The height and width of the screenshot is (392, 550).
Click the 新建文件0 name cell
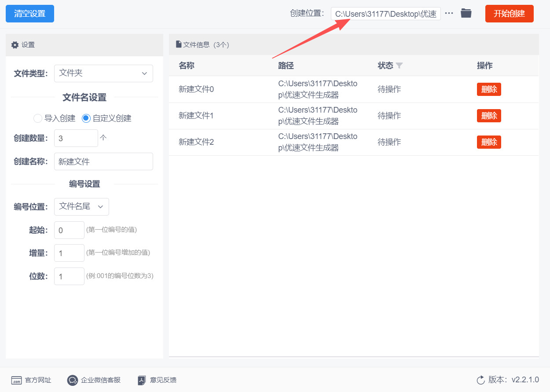196,89
